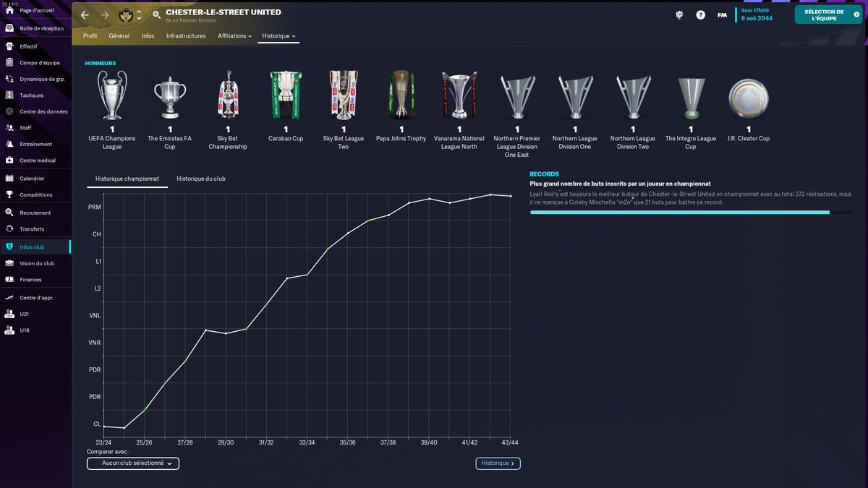Go back with the left arrow
The height and width of the screenshot is (488, 868).
coord(85,14)
